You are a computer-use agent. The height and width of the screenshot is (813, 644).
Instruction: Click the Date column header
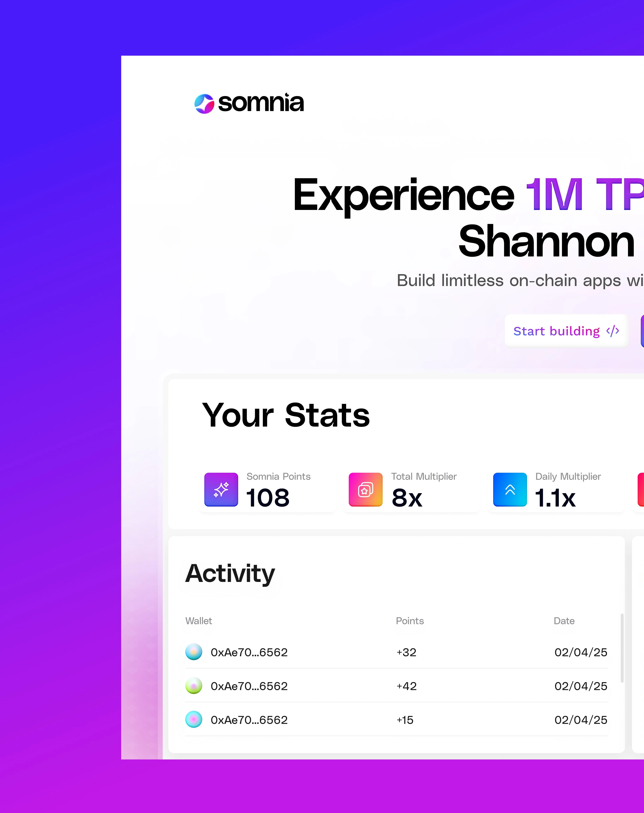[x=564, y=621]
